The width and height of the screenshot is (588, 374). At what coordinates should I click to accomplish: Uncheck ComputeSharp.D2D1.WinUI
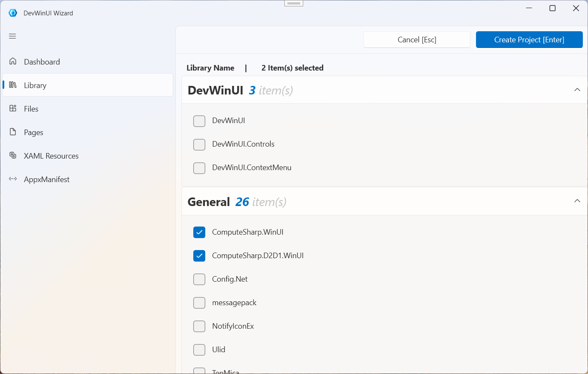pyautogui.click(x=199, y=256)
